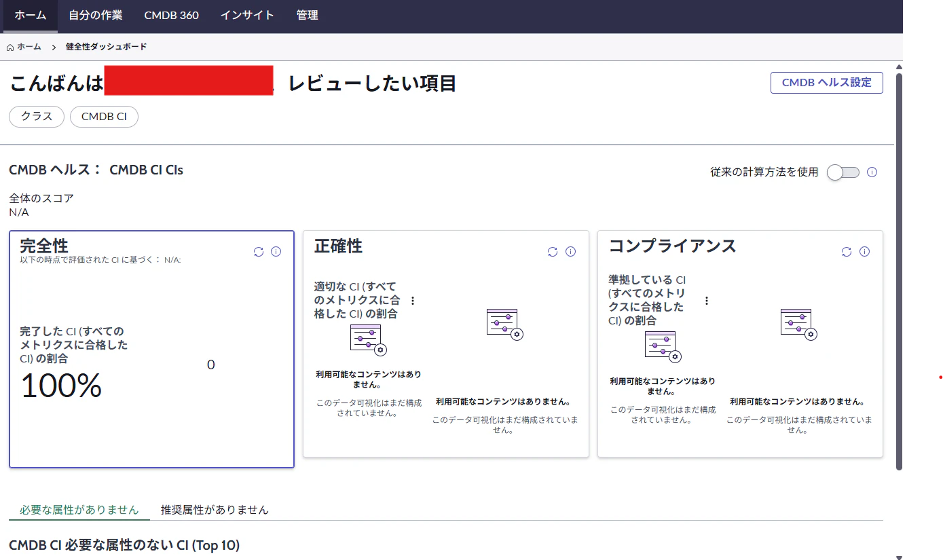Viewport: 943px width, 560px height.
Task: Click the 全体のスコア label
Action: (x=41, y=198)
